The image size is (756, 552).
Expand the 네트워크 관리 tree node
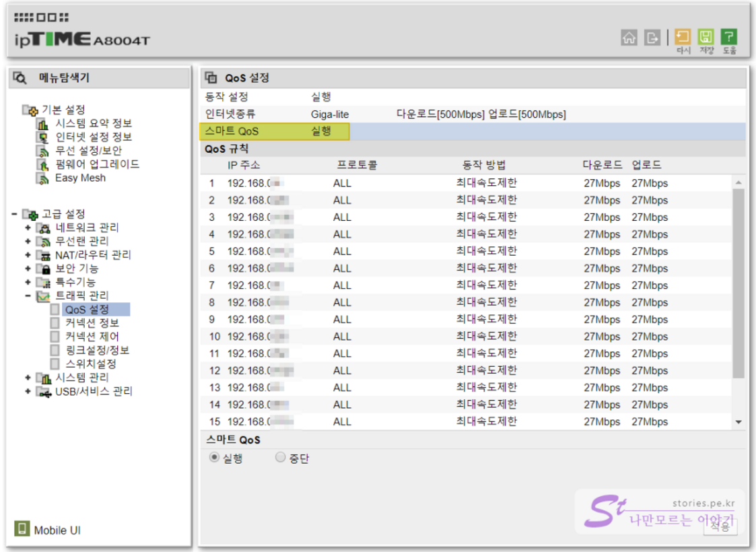(x=28, y=228)
